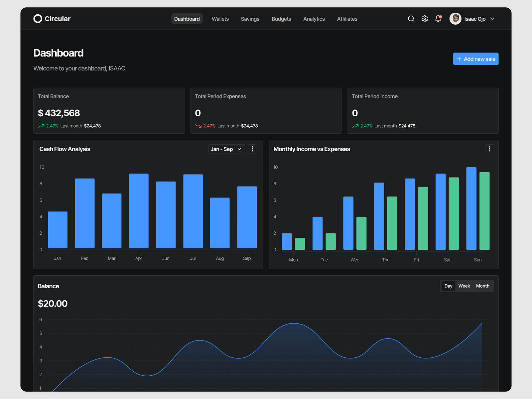This screenshot has width=532, height=399.
Task: Check notifications via the bell icon
Action: coord(438,19)
